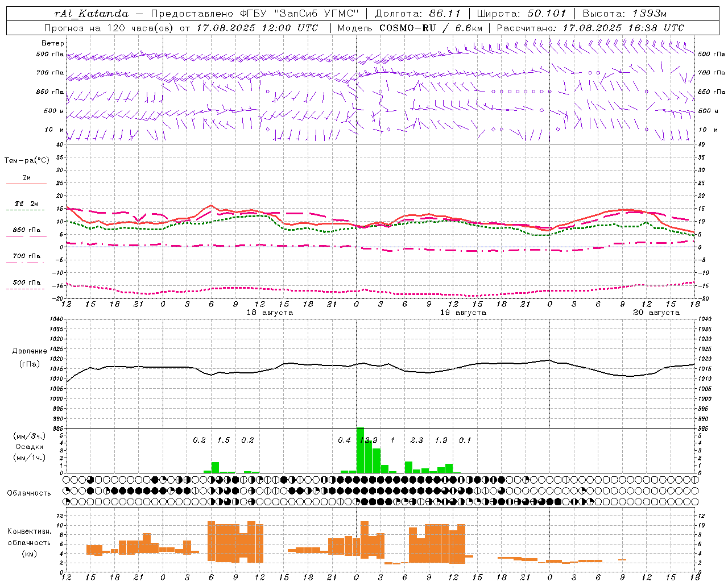Click the longitude value Долгота: 86.11
Viewport: 728px width, 582px height.
418,14
